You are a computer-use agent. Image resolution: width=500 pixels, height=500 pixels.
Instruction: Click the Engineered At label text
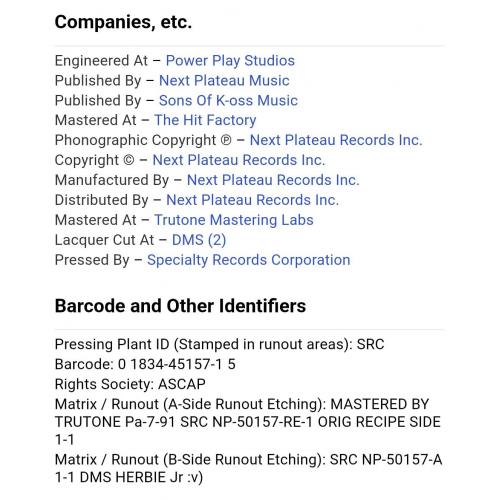point(101,61)
